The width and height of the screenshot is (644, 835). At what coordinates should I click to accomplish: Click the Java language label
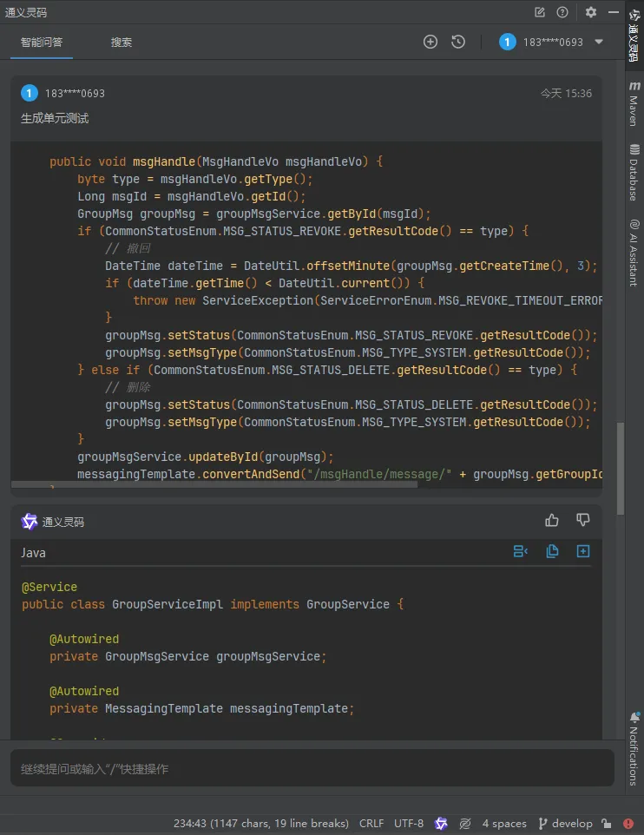pyautogui.click(x=33, y=553)
